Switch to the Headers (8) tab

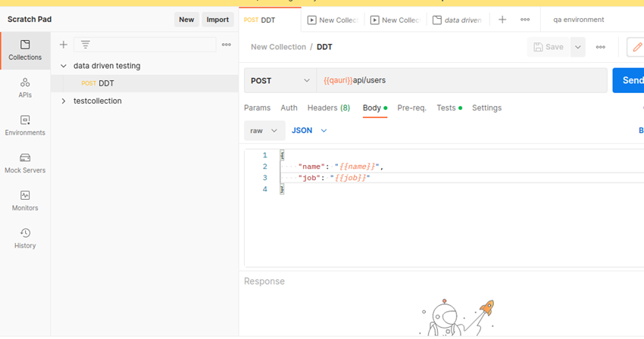click(329, 108)
